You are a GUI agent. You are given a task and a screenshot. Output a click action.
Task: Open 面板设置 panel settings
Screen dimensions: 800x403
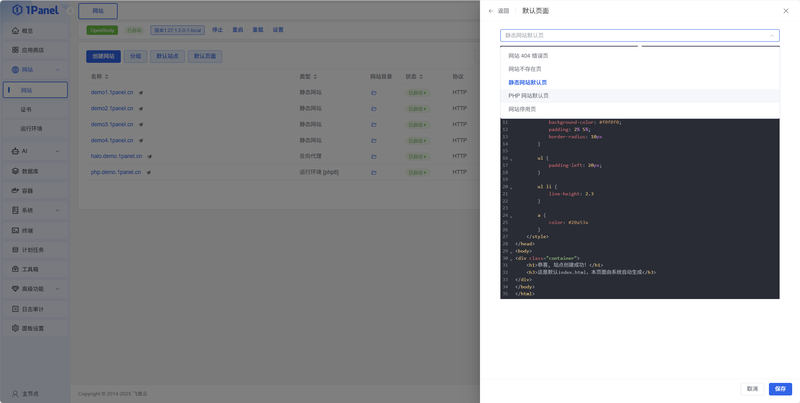click(35, 329)
